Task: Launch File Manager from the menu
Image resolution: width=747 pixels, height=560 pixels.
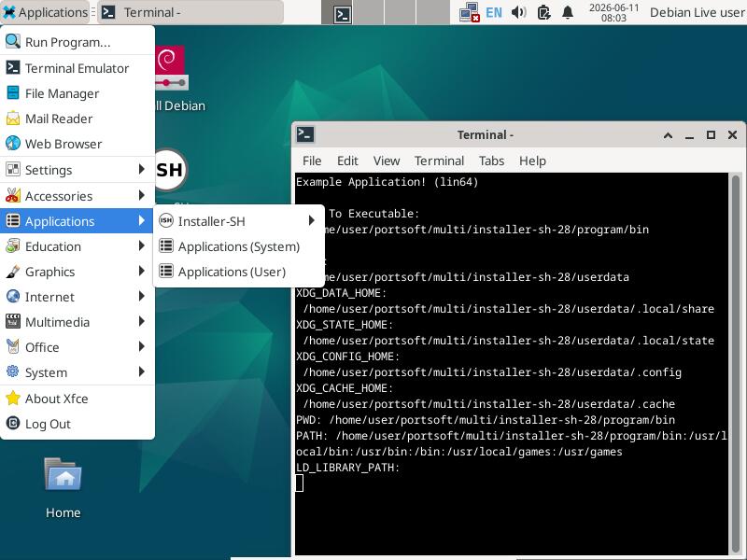Action: click(78, 93)
